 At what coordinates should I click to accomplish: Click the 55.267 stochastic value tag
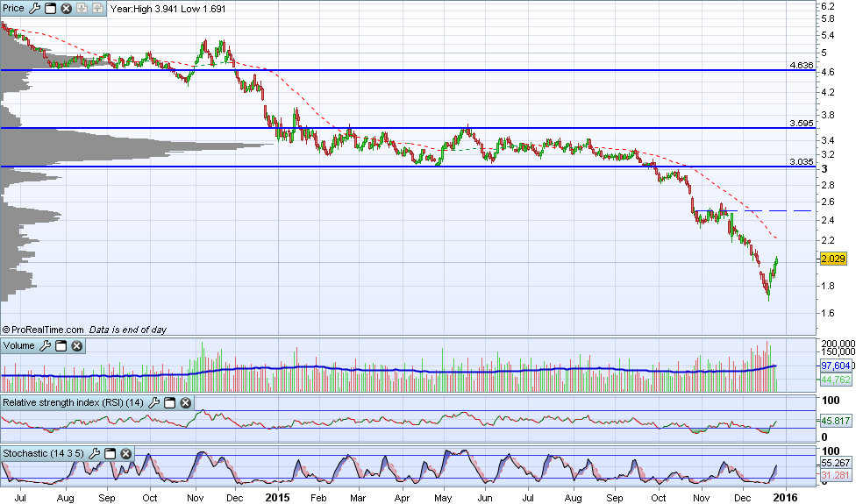click(x=836, y=464)
